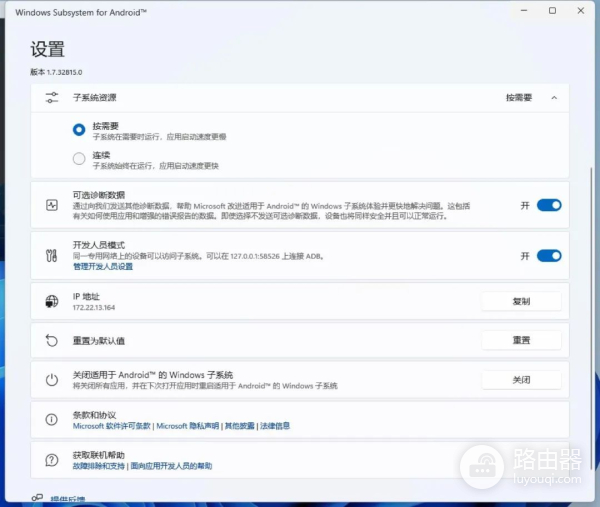Click the optional diagnostic data icon

52,205
